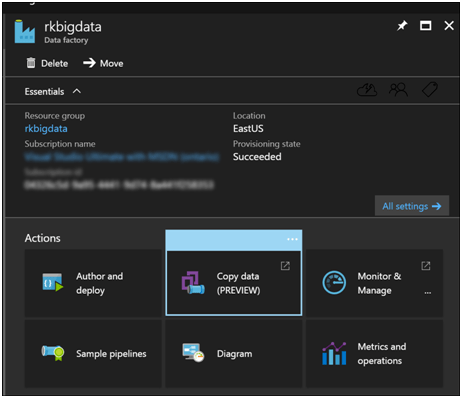
Task: Open the Copy data (PREVIEW) tile
Action: pos(234,283)
